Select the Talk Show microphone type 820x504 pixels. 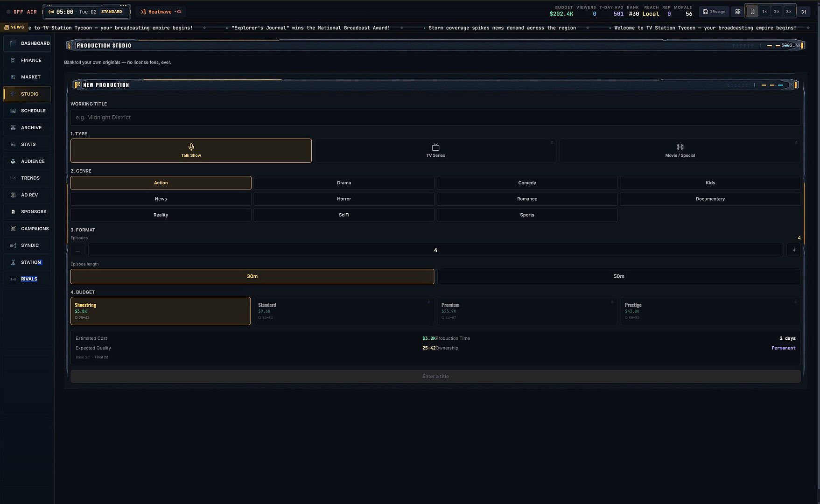pyautogui.click(x=191, y=151)
